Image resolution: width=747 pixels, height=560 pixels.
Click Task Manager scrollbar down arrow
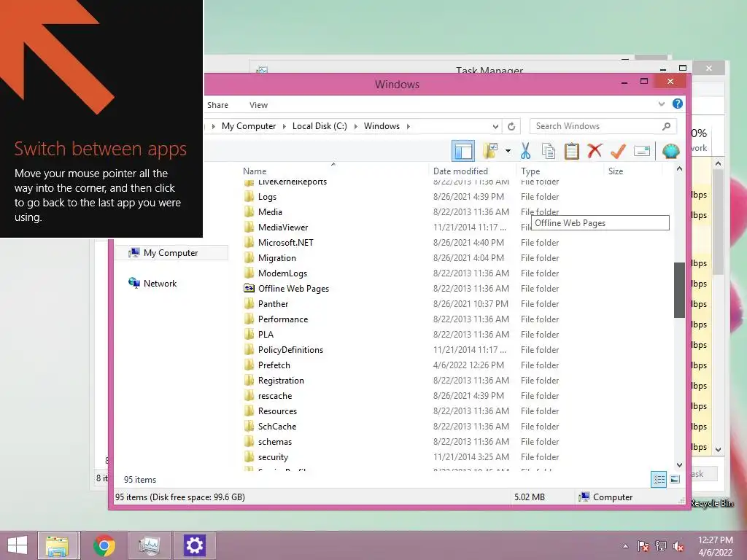point(718,449)
